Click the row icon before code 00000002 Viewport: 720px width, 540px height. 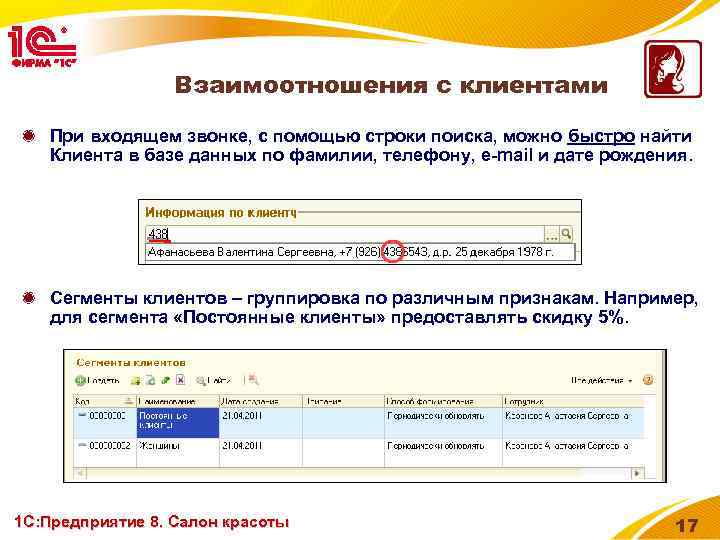click(82, 445)
